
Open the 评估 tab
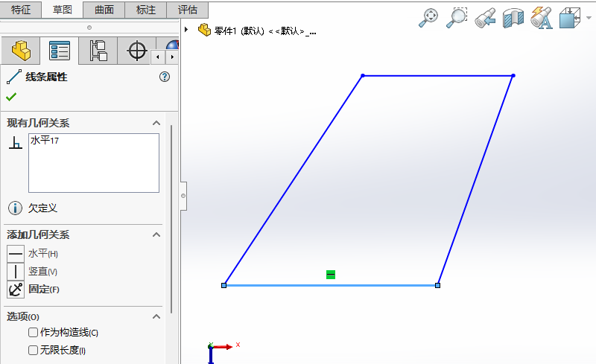click(188, 10)
